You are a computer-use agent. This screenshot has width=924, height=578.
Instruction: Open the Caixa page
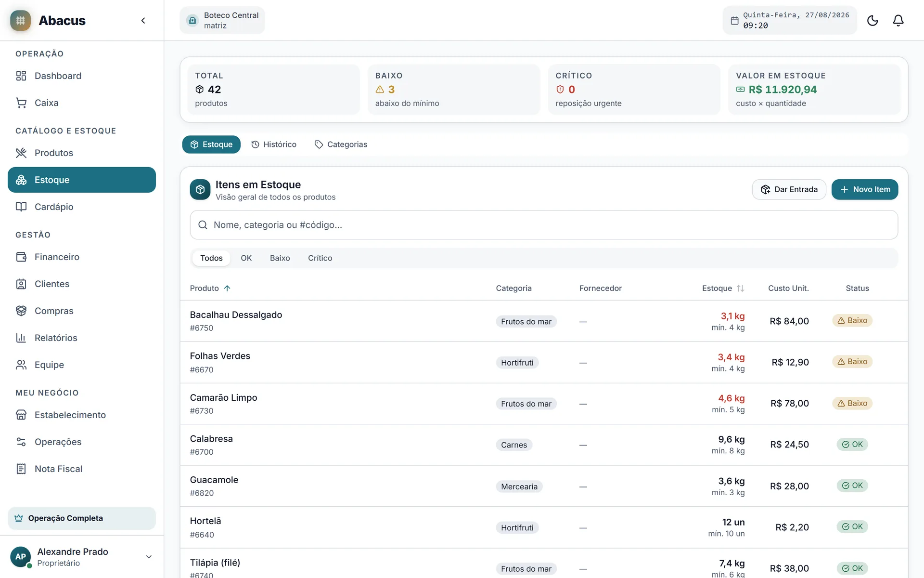82,103
